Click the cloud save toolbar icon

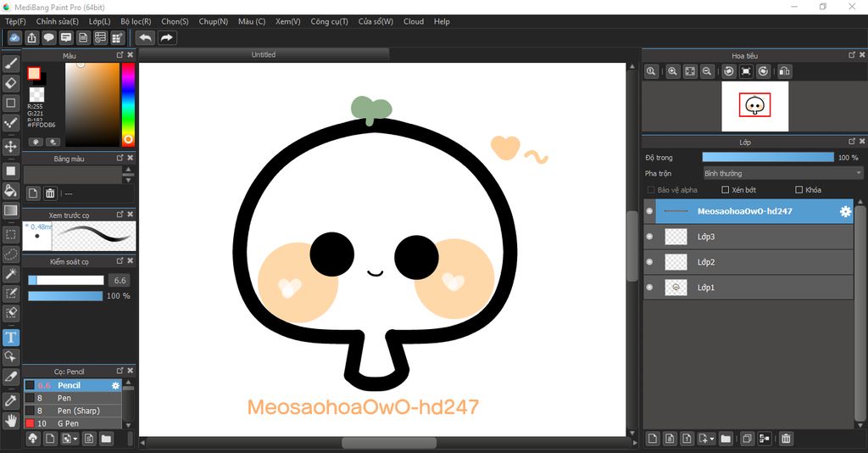tap(14, 37)
